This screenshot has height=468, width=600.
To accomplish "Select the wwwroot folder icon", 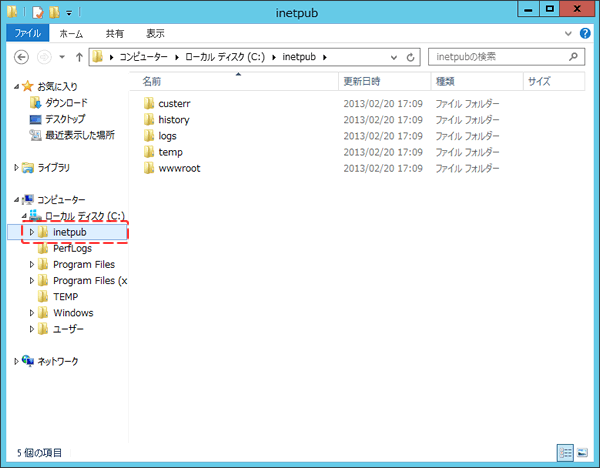I will tap(149, 168).
